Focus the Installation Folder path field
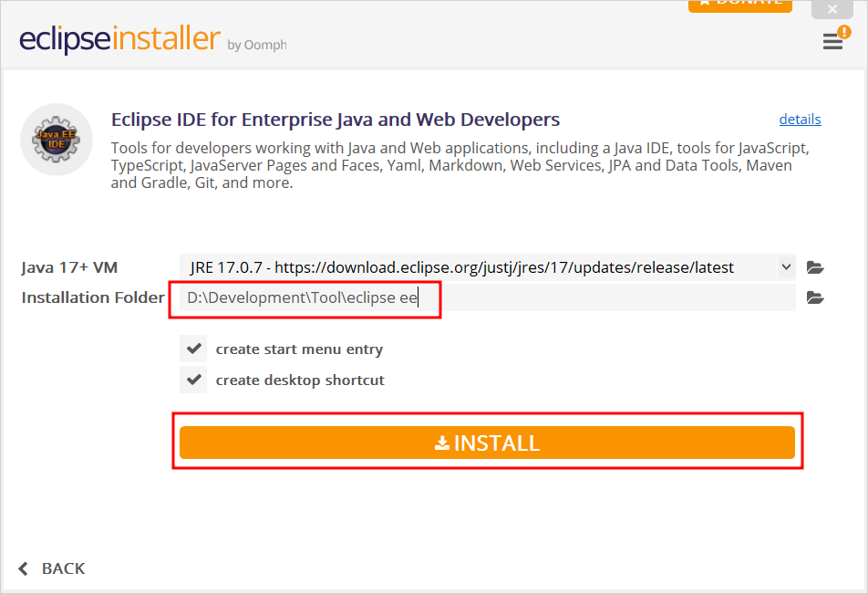Screen dimensions: 868x594 tap(487, 298)
